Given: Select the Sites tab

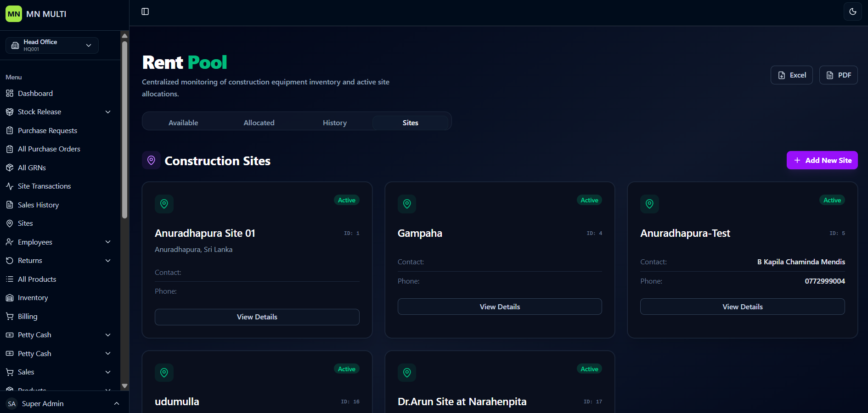Looking at the screenshot, I should point(411,123).
